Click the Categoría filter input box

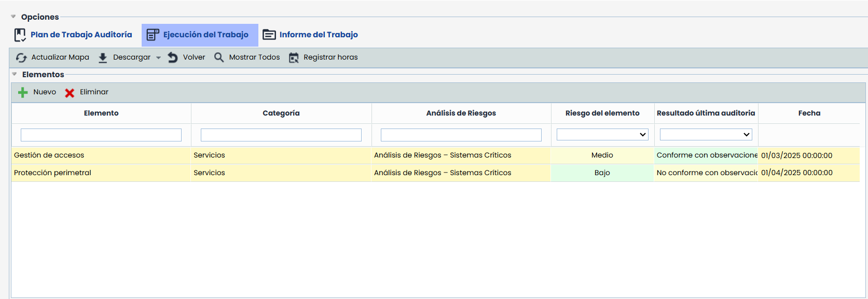[281, 135]
